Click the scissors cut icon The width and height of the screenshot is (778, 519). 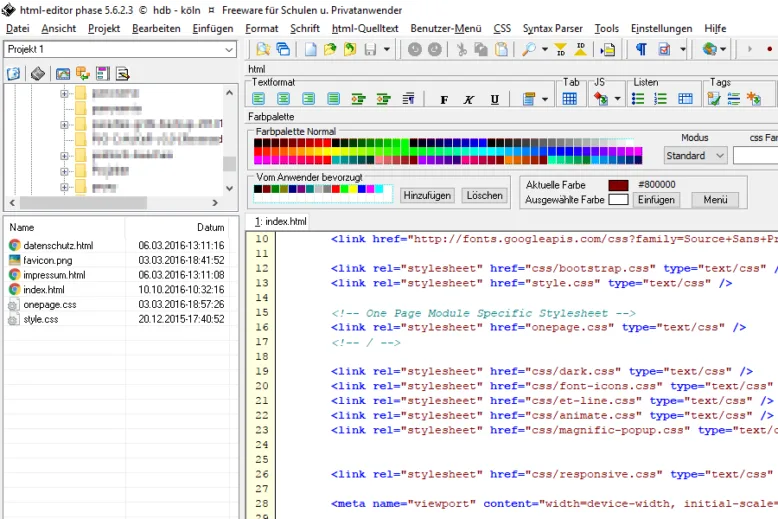coord(461,49)
